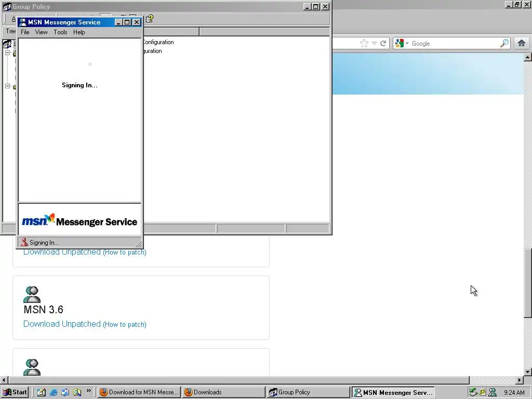Select the root policy icon in Group Policy tree

tap(7, 44)
